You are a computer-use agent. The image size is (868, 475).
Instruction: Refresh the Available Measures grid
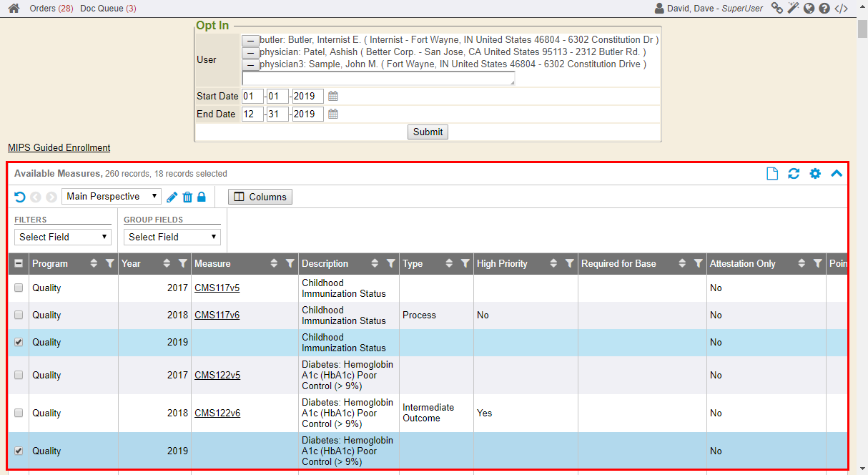(x=794, y=174)
